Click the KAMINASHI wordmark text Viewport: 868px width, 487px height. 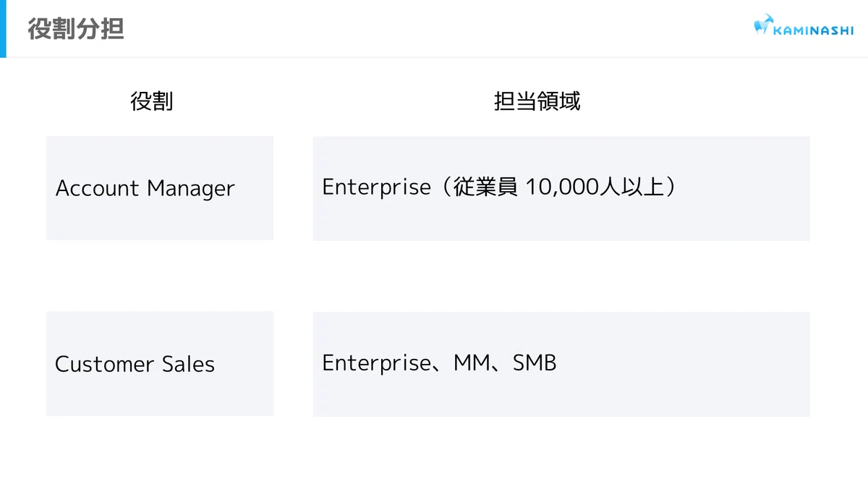point(814,30)
